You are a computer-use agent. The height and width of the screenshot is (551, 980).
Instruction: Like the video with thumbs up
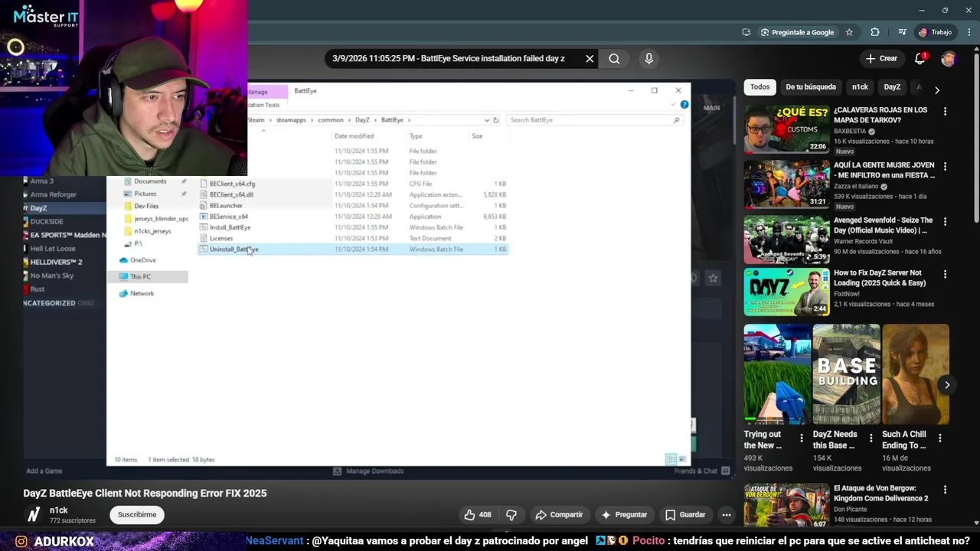477,515
